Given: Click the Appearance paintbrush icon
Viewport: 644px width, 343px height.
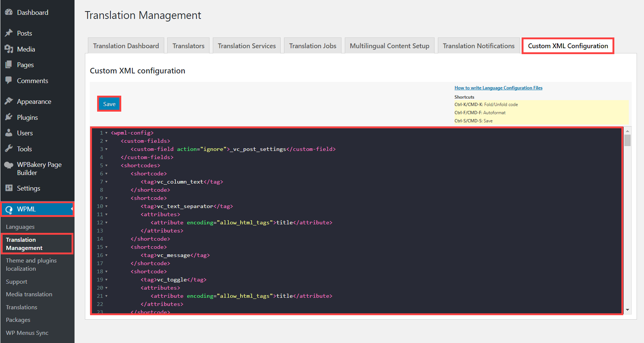Looking at the screenshot, I should tap(9, 101).
